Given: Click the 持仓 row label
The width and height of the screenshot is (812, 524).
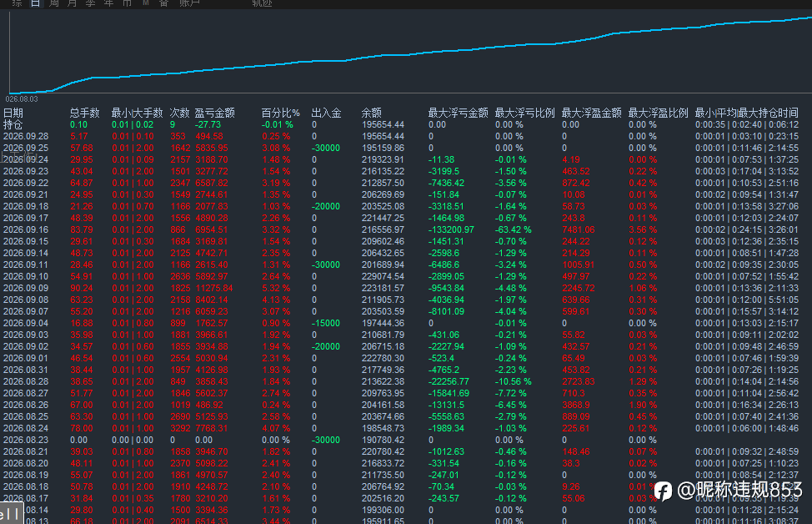Looking at the screenshot, I should point(13,125).
